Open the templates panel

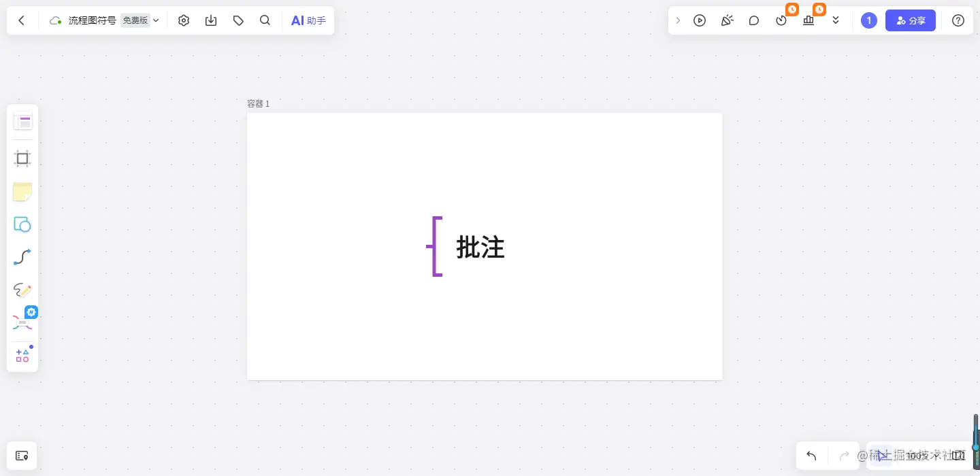pos(22,121)
